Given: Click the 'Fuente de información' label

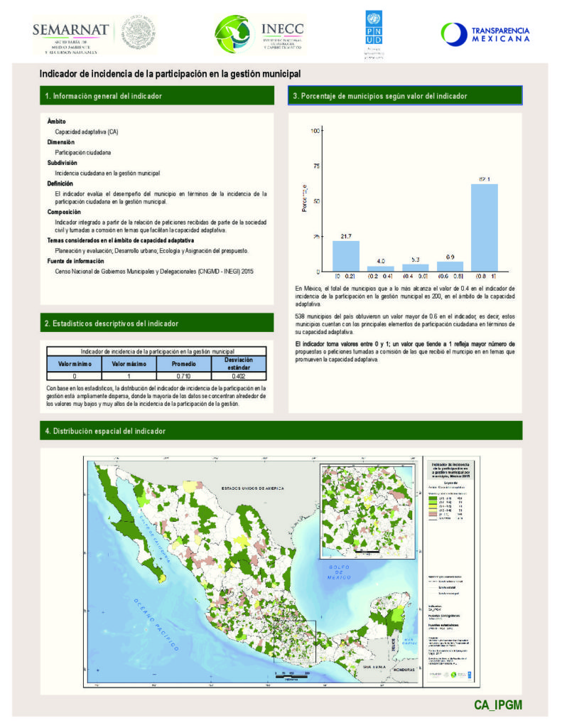Looking at the screenshot, I should coord(75,261).
